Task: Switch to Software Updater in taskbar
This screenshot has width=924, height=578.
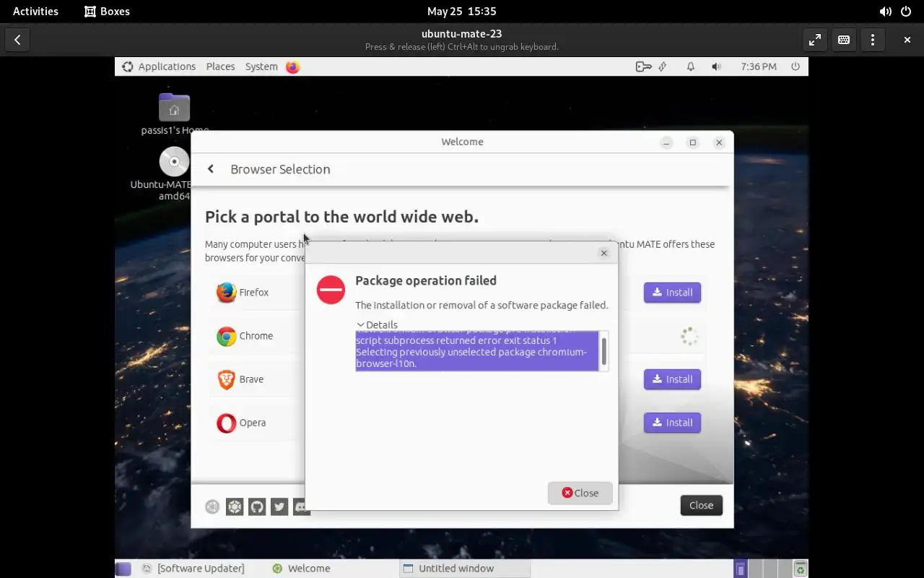Action: coord(193,569)
